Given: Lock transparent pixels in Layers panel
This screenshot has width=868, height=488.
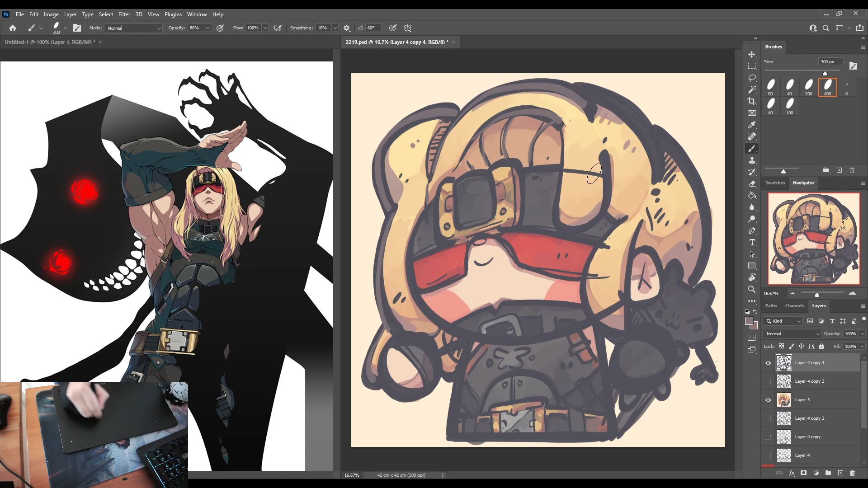Looking at the screenshot, I should (x=781, y=347).
